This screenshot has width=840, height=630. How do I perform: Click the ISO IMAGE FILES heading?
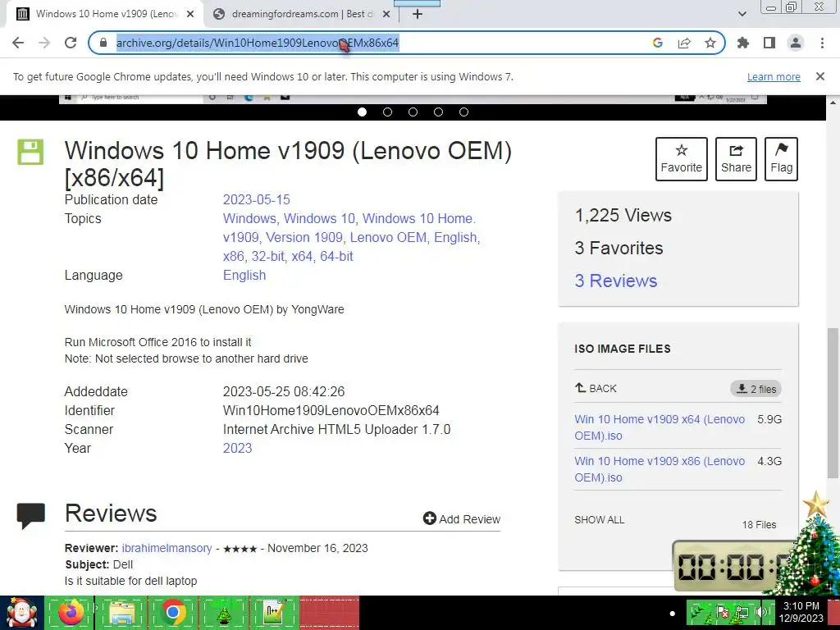[623, 349]
